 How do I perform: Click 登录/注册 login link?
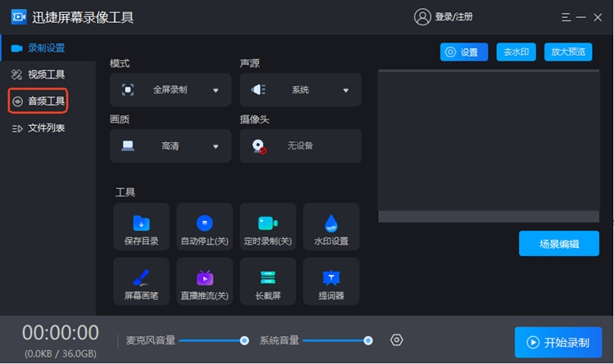click(454, 17)
